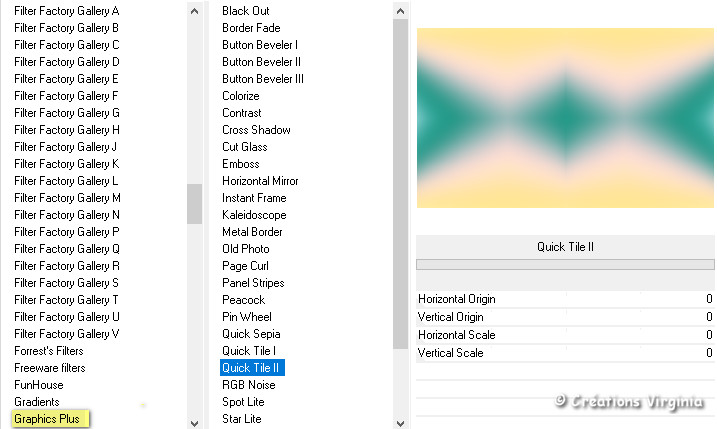The width and height of the screenshot is (717, 429).
Task: Select the Button Beveler II effect
Action: coord(262,62)
